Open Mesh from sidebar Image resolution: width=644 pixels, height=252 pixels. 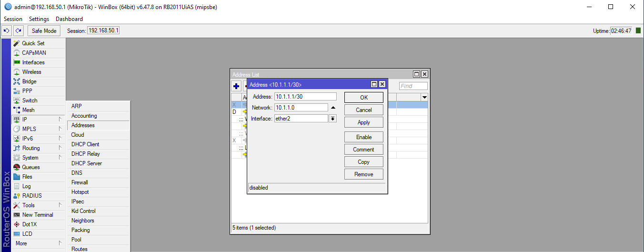click(x=38, y=110)
